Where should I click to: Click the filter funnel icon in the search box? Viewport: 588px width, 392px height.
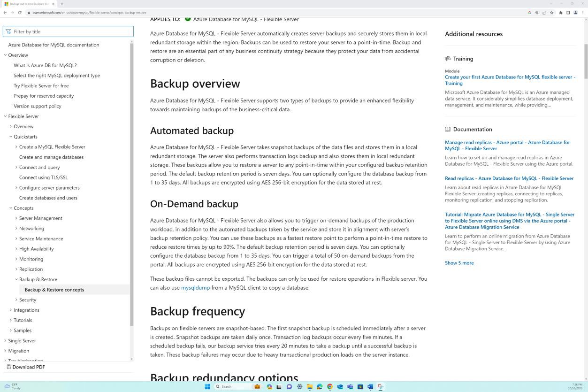8,31
